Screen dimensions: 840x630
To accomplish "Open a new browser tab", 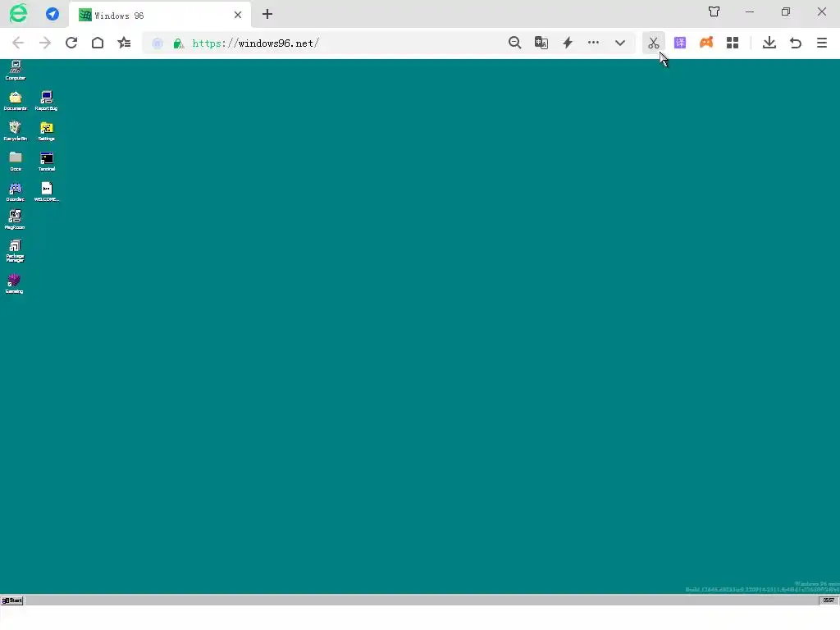I will 267,15.
